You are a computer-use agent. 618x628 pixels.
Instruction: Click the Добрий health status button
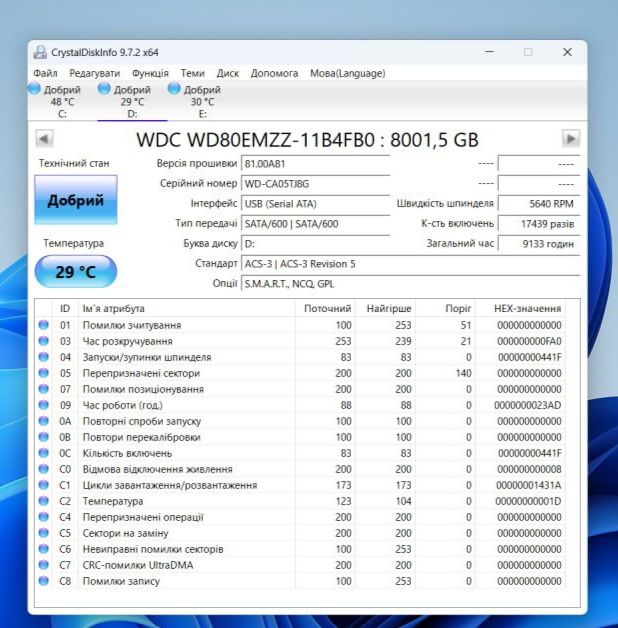coord(76,199)
